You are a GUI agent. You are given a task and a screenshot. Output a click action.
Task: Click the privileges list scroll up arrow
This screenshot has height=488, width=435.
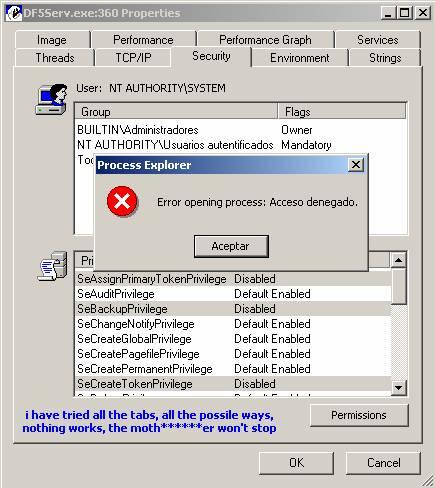[x=398, y=260]
